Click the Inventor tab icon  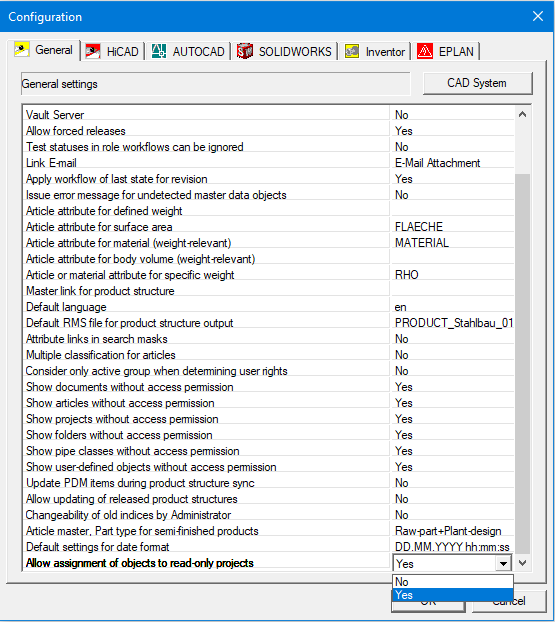pos(352,52)
